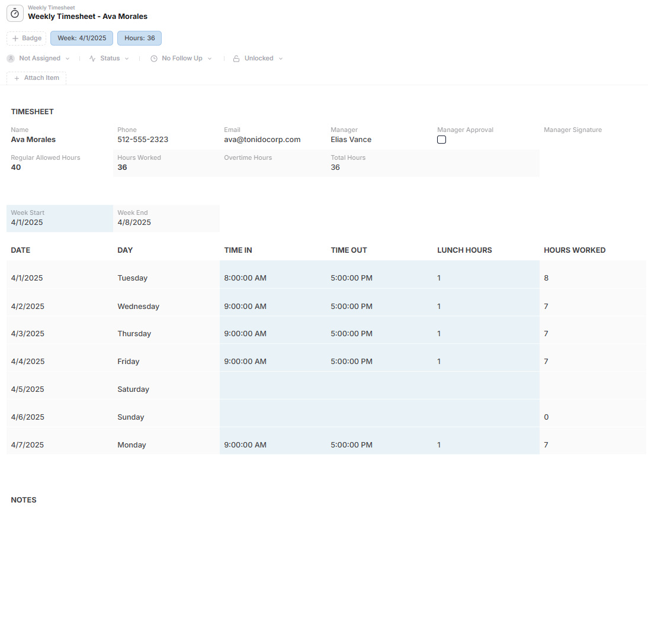Click the NOTES section heading

click(x=24, y=500)
